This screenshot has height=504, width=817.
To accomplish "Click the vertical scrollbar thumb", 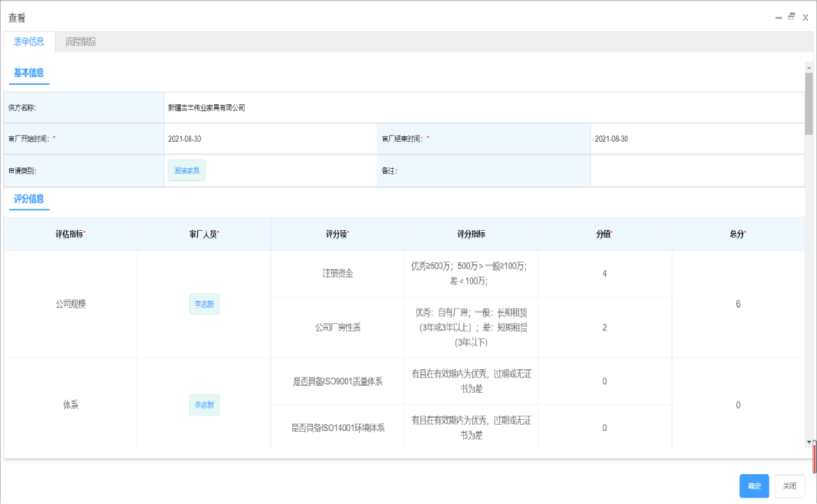I will click(809, 104).
